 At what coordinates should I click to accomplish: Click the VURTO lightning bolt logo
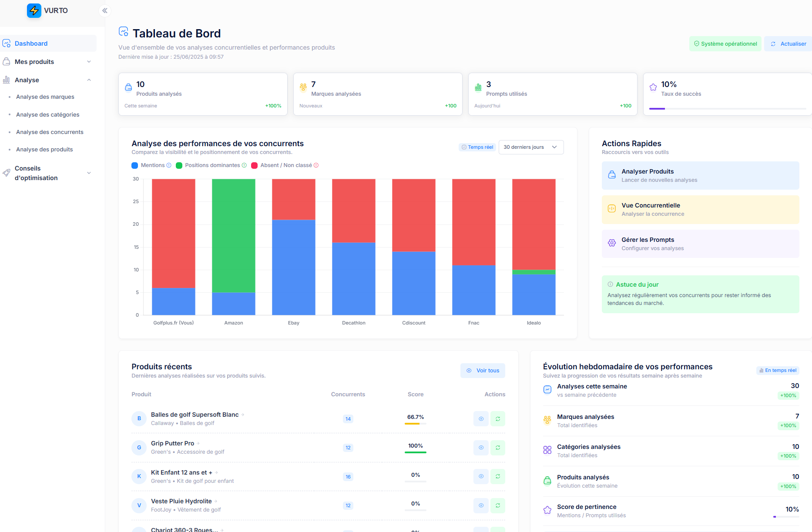(34, 10)
